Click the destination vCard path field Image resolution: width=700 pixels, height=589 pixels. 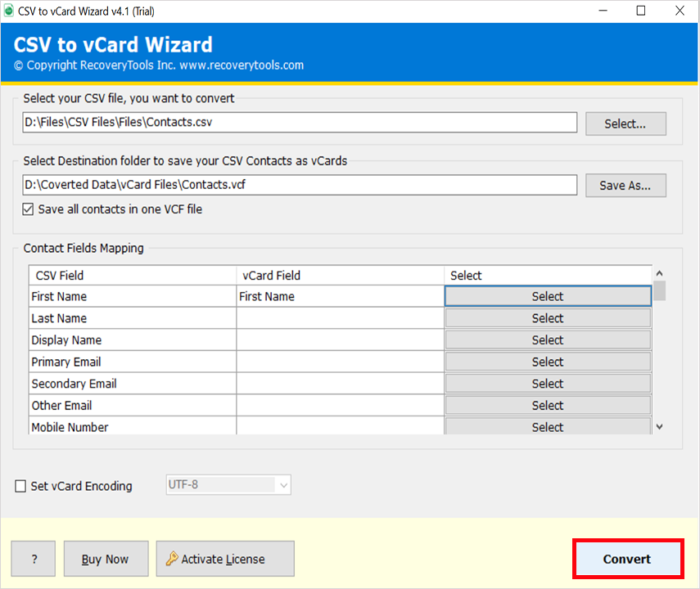point(300,185)
